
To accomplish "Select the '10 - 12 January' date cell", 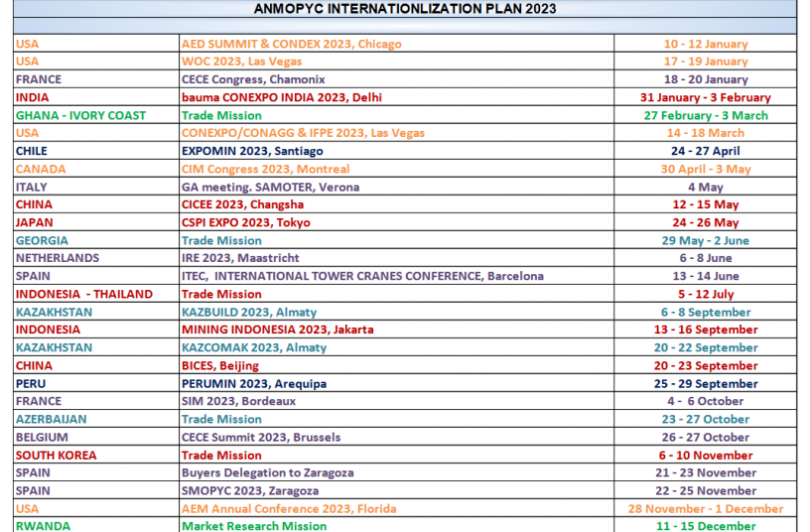I will click(x=706, y=44).
